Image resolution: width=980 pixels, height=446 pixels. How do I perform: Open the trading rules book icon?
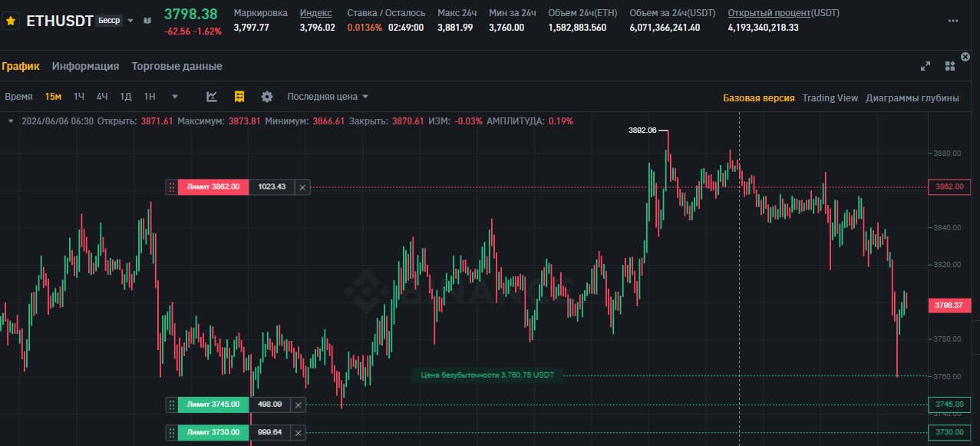(147, 21)
